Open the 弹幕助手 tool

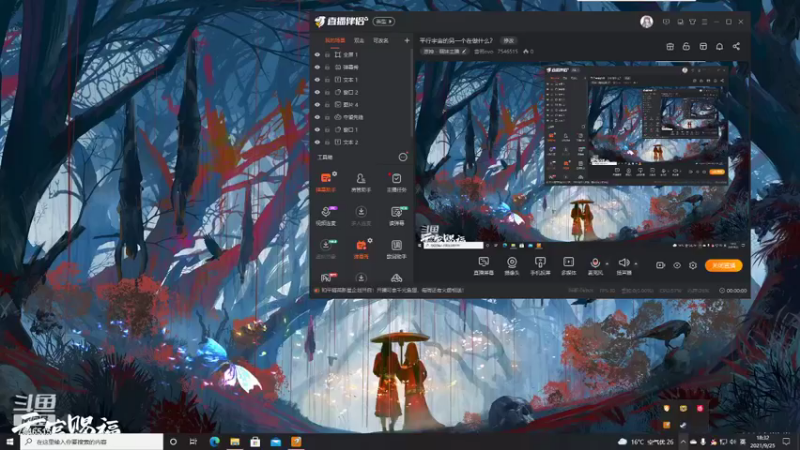[x=326, y=182]
